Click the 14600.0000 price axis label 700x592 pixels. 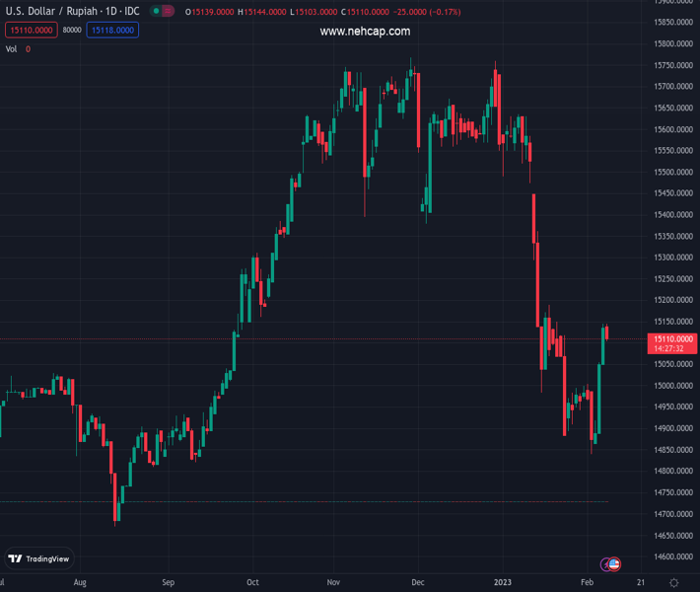673,556
